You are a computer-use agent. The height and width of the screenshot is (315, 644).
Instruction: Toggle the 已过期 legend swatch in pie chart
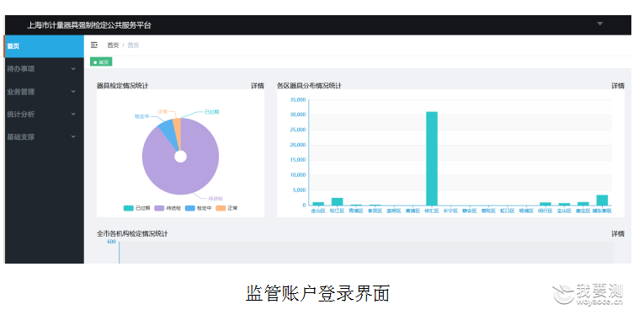click(129, 208)
